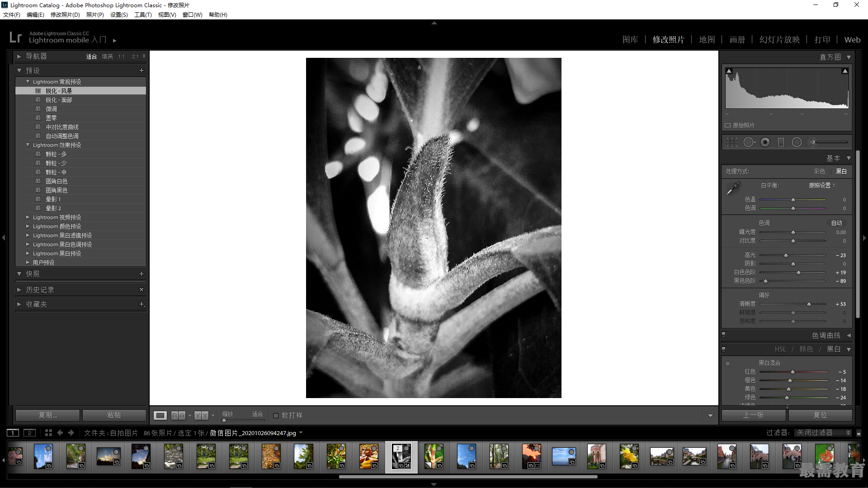Click the Reset (复位) button

[x=820, y=415]
